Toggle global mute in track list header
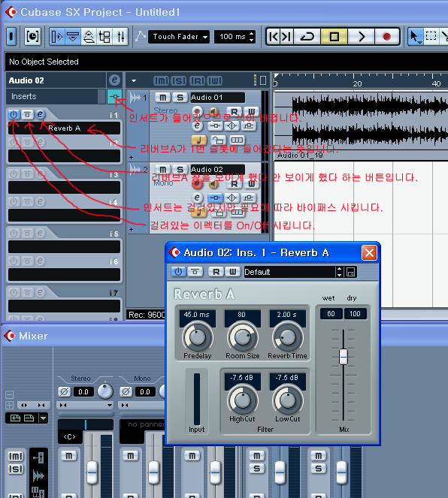This screenshot has width=448, height=498. (x=161, y=80)
